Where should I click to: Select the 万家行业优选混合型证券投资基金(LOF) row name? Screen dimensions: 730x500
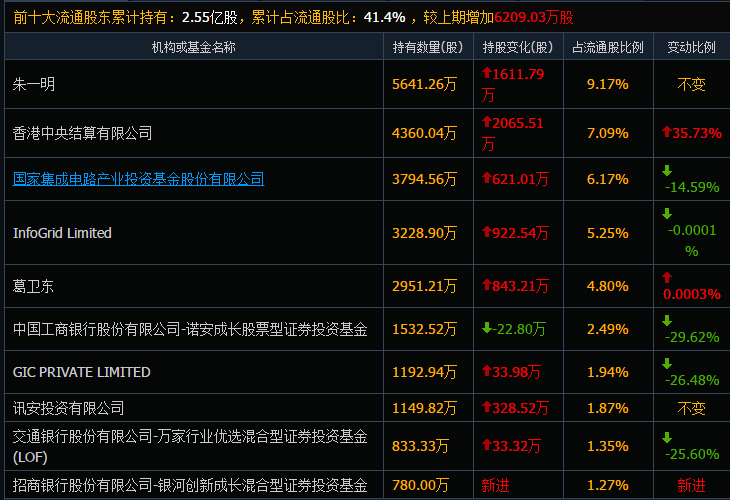pos(190,446)
